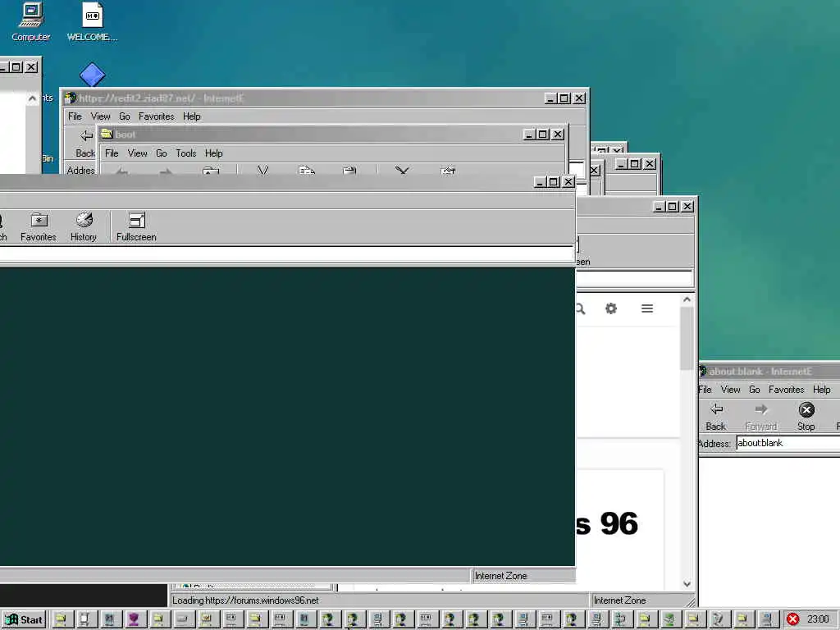Click the webpage scrollbar down arrow
This screenshot has width=840, height=630.
(687, 584)
